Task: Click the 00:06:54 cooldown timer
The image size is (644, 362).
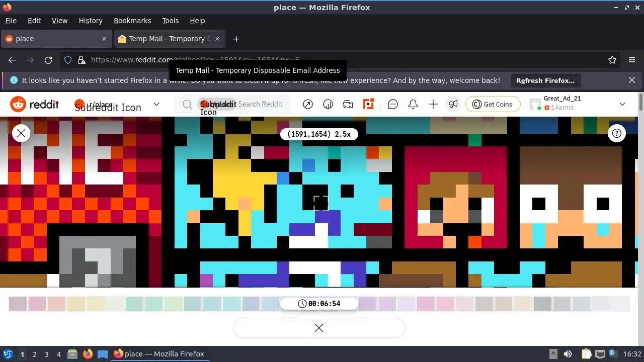Action: click(319, 304)
